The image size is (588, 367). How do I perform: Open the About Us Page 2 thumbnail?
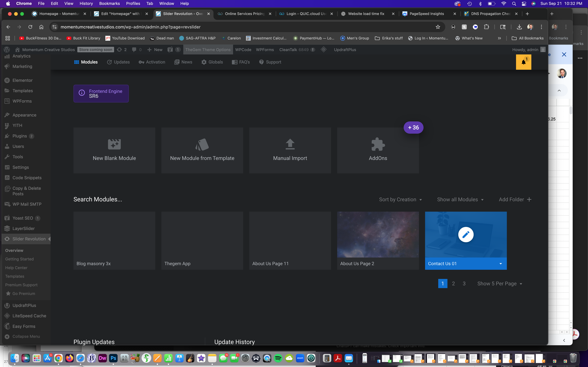378,234
